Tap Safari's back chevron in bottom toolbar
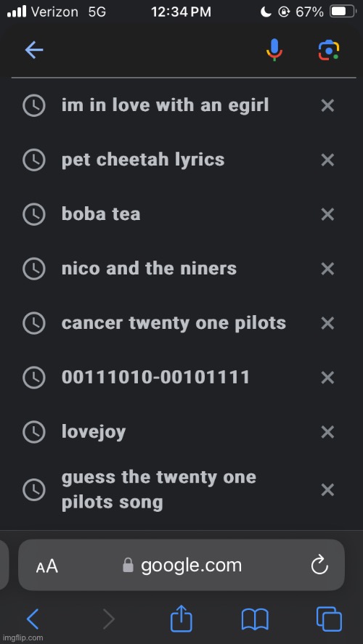The image size is (363, 644). pyautogui.click(x=33, y=619)
